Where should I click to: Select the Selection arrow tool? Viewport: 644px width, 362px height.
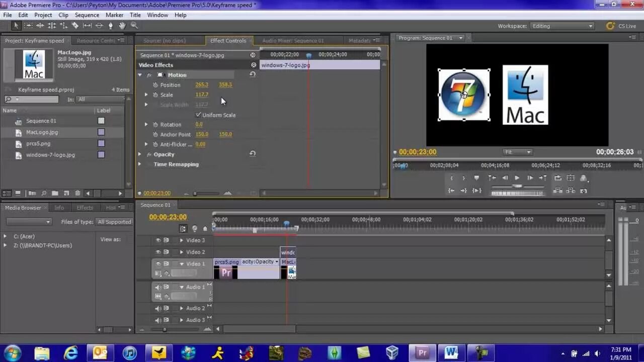pos(16,25)
